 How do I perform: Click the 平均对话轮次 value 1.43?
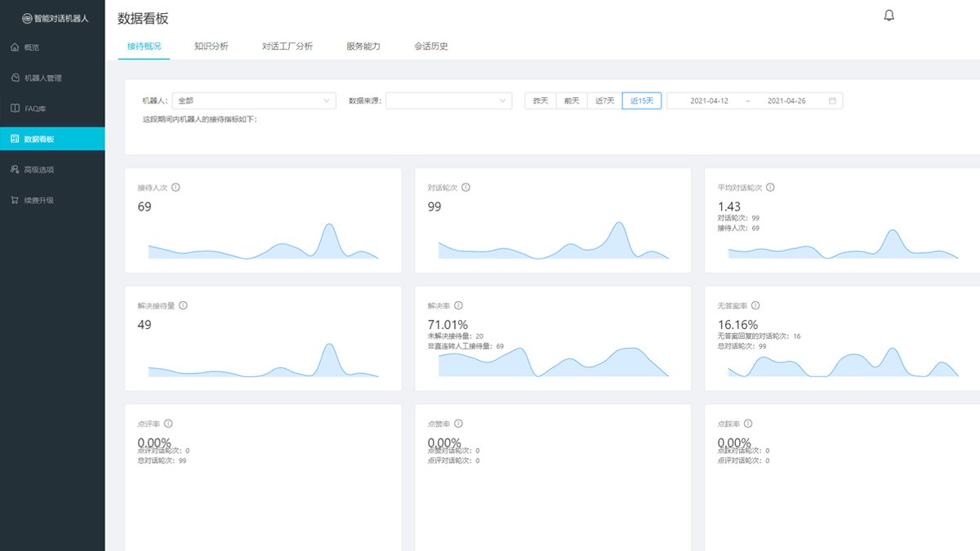(x=730, y=207)
